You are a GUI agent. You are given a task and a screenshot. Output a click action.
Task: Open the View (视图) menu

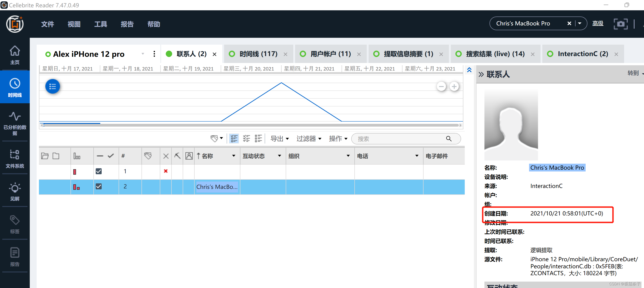74,24
